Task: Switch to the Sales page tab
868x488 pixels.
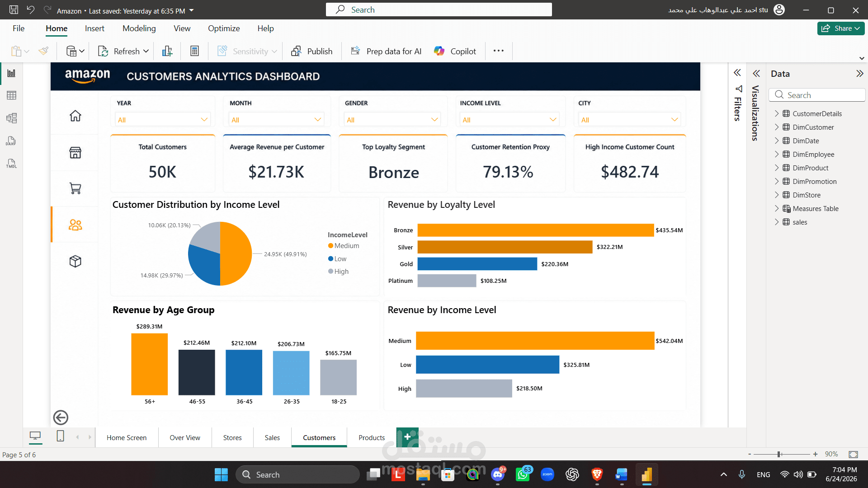Action: click(x=272, y=437)
